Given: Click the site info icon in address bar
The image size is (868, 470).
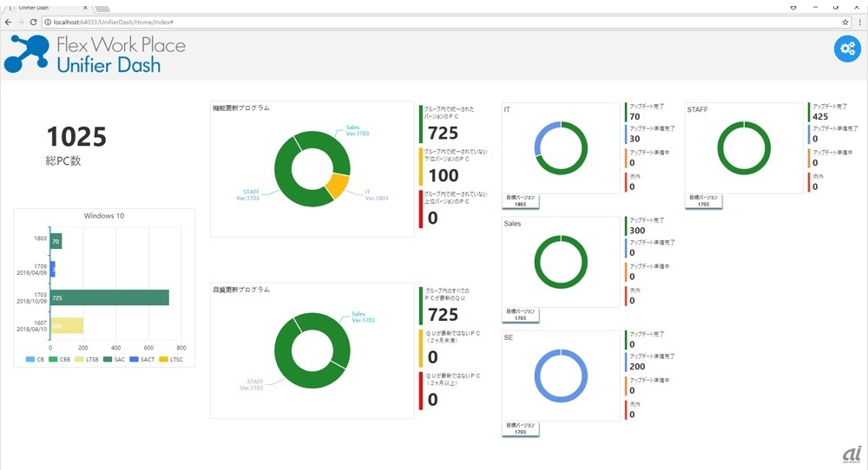Looking at the screenshot, I should coord(47,21).
